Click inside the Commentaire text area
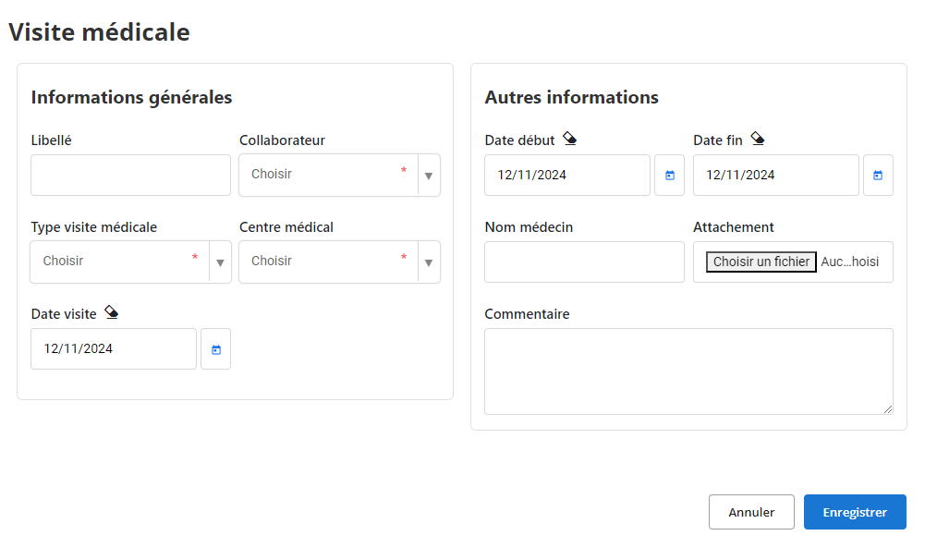Screen dimensions: 925x560 coord(689,371)
